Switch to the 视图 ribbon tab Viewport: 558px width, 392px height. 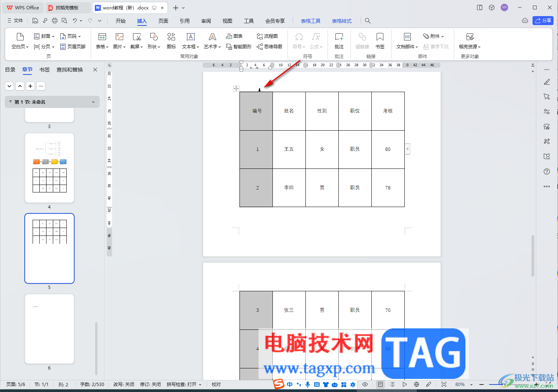pos(227,21)
